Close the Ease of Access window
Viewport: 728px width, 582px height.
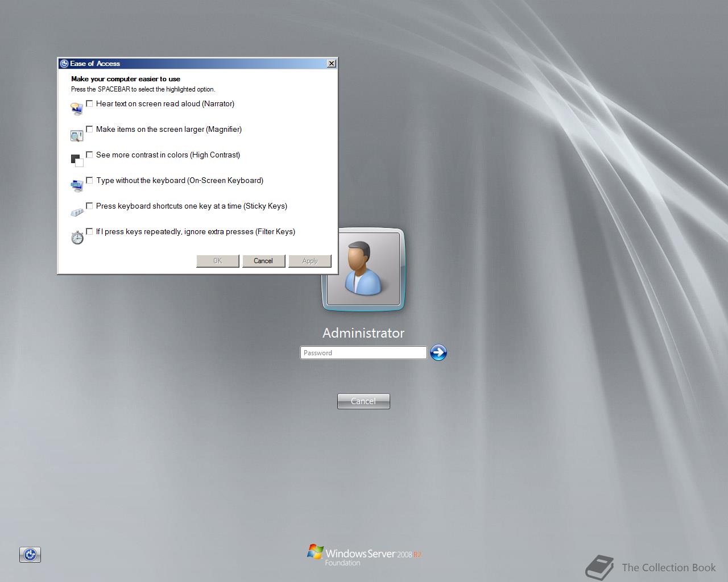[x=332, y=64]
